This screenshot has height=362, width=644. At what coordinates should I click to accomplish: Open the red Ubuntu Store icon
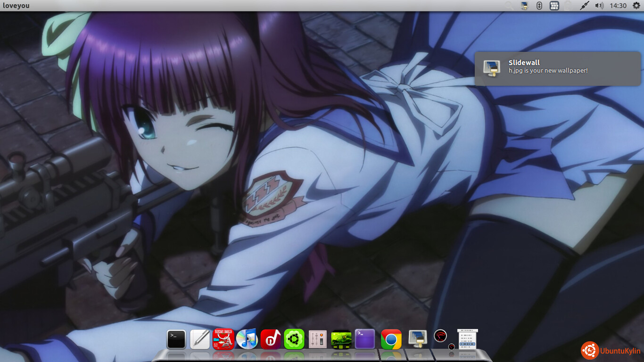pos(223,339)
